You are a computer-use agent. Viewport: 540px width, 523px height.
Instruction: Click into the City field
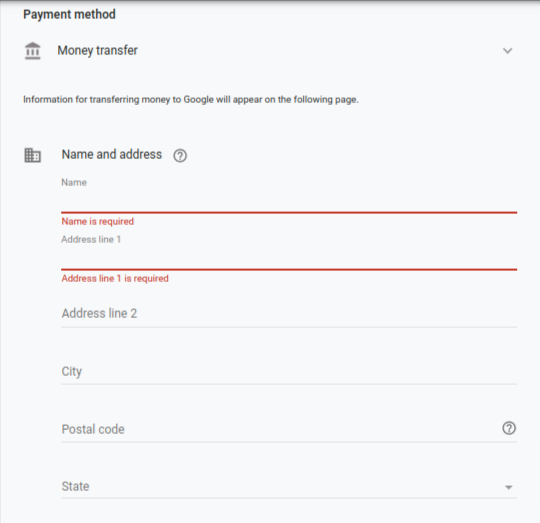click(x=289, y=372)
